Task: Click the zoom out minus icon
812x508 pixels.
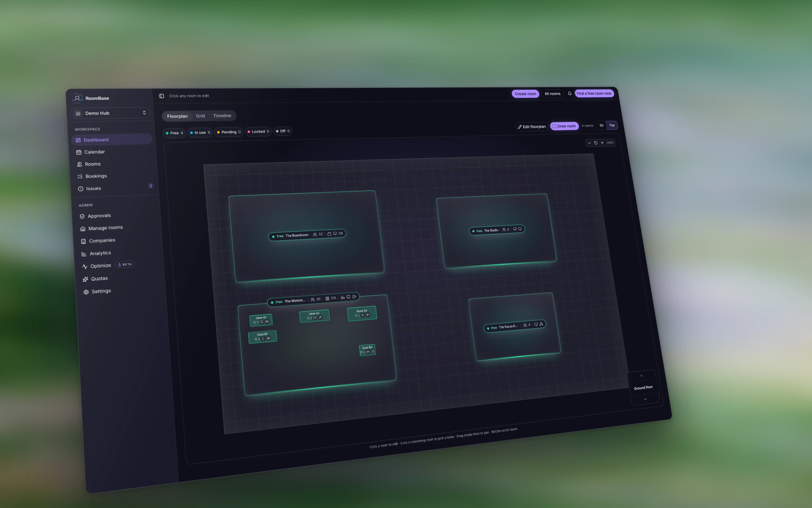Action: coord(589,143)
